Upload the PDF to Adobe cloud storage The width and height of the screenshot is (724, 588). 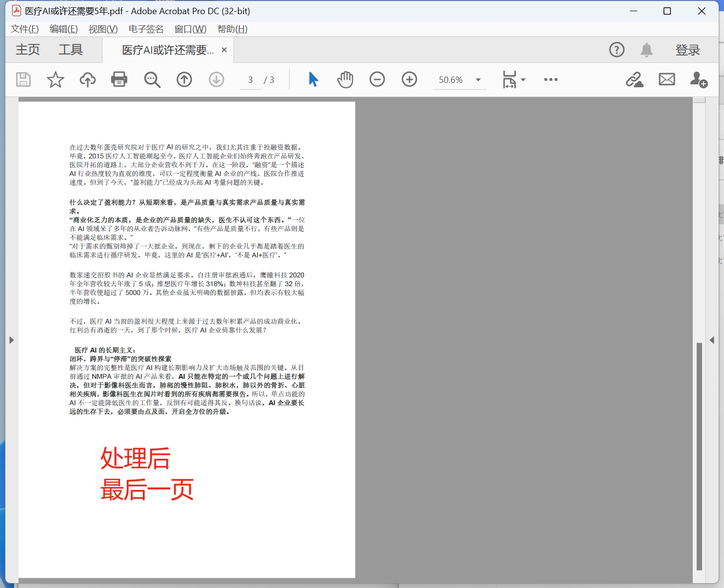[87, 79]
